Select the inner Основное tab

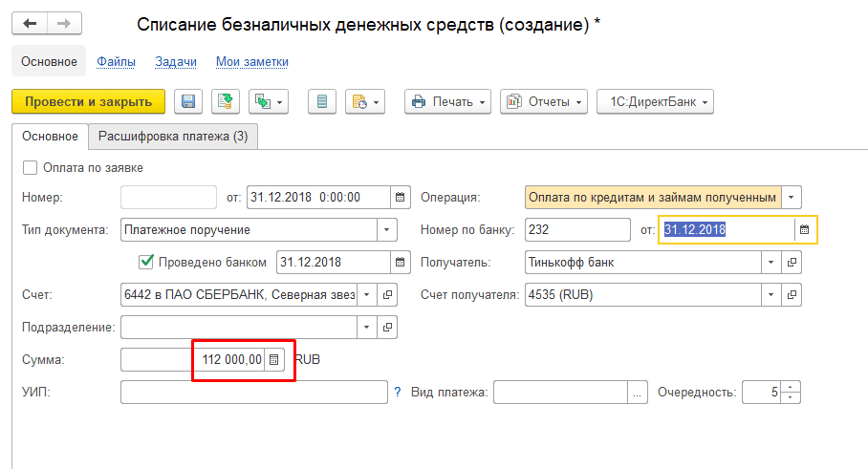pos(50,137)
